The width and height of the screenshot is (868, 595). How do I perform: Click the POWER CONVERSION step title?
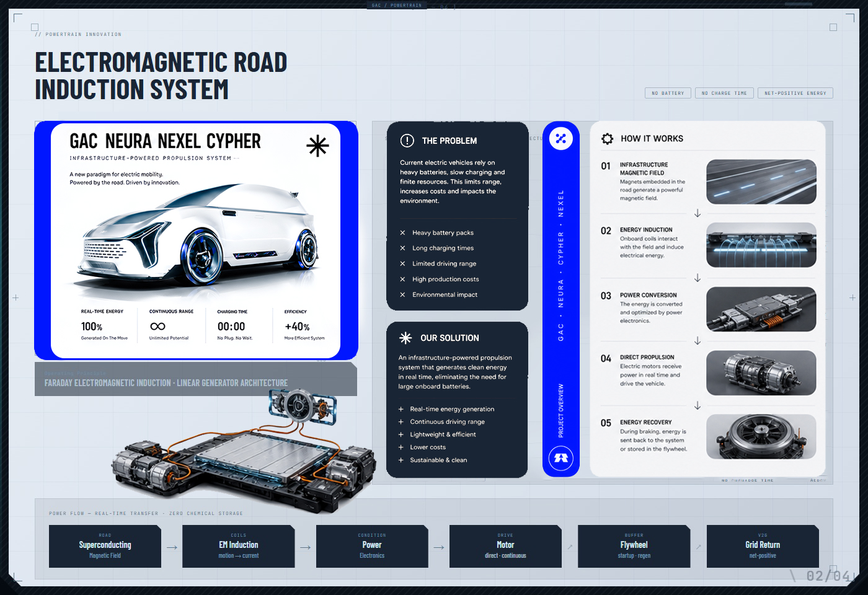click(649, 296)
